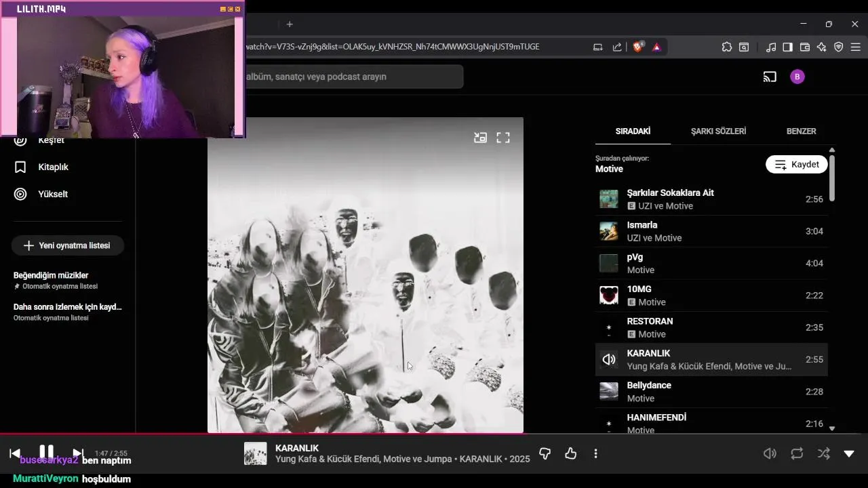Play RESTORAN from the queue
The image size is (868, 488).
tap(711, 327)
